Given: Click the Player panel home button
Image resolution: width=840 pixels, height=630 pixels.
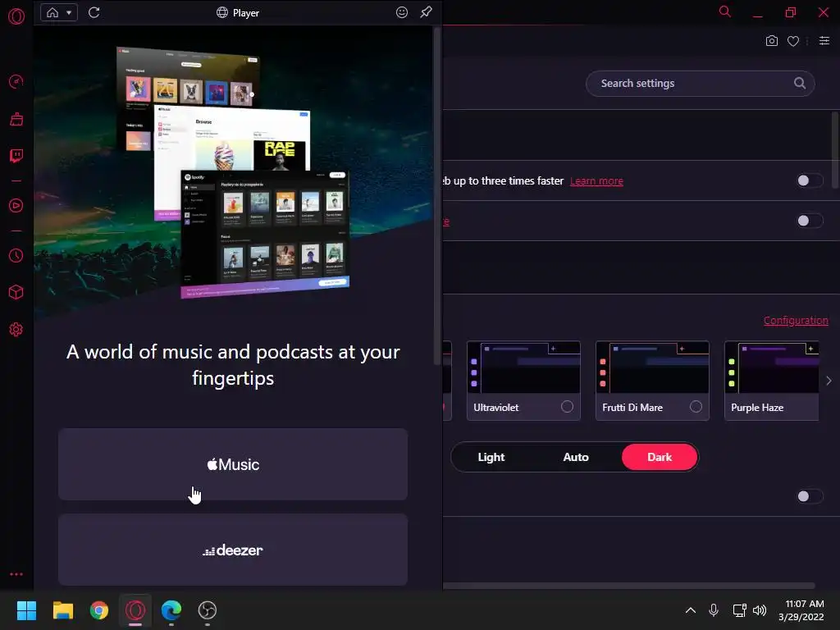Looking at the screenshot, I should click(x=52, y=12).
